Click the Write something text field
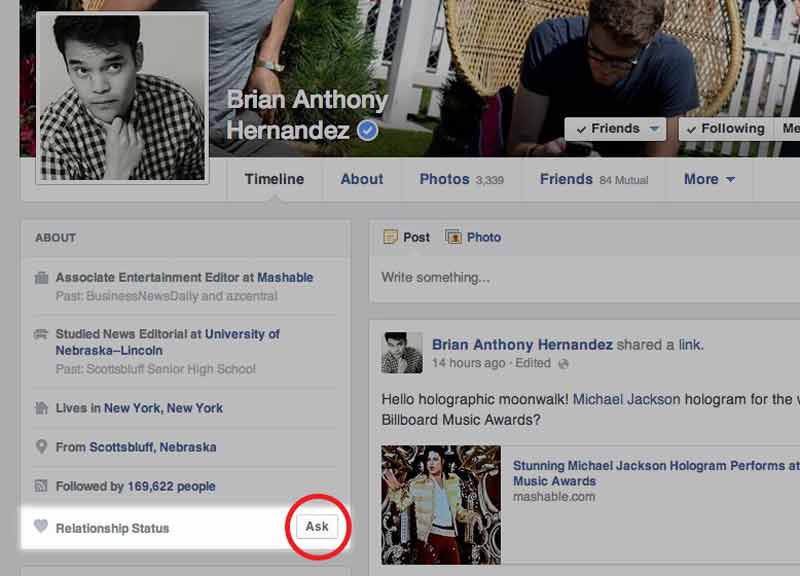The width and height of the screenshot is (800, 576). (585, 277)
